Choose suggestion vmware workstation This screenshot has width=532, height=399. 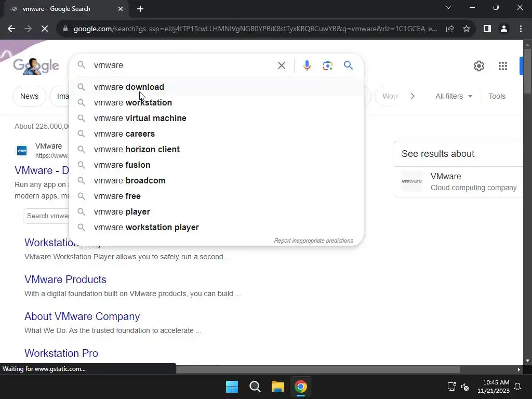coord(217,103)
